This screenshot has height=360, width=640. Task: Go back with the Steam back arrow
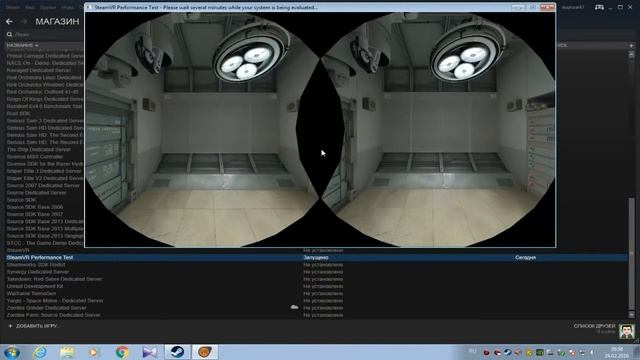tap(9, 21)
